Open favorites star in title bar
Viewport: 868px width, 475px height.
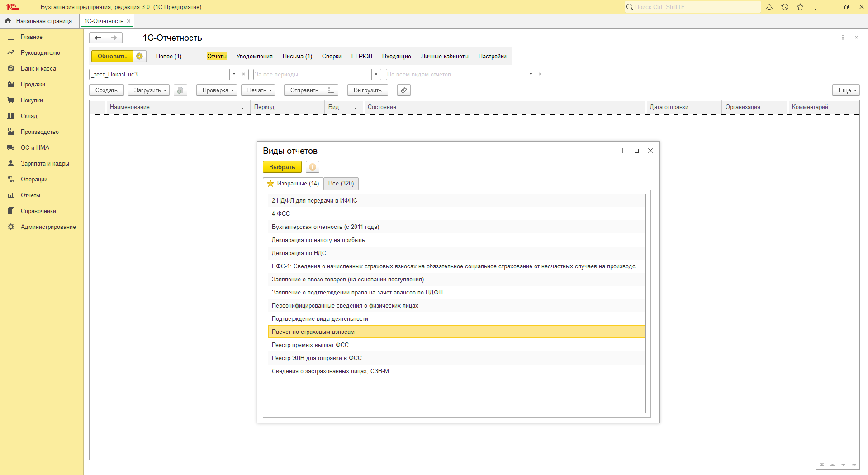click(x=800, y=7)
